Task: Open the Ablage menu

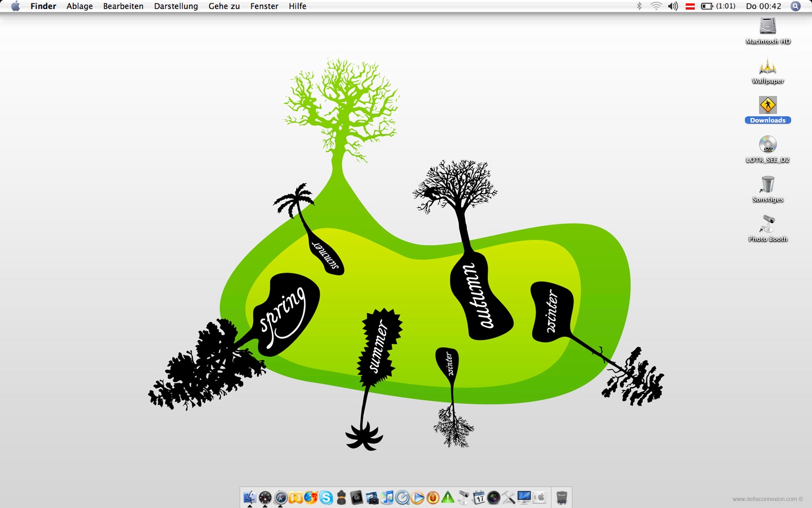Action: coord(80,6)
